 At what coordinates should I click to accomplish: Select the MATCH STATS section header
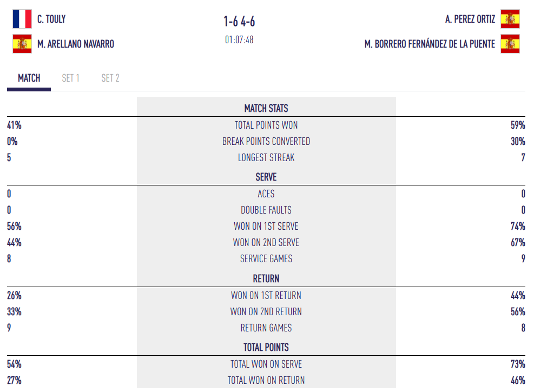click(x=266, y=108)
